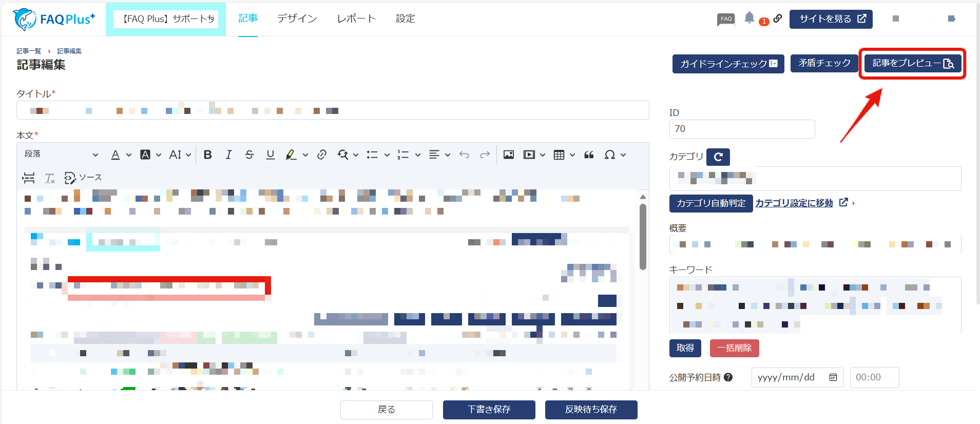
Task: Open the highlighter color picker
Action: (x=305, y=155)
